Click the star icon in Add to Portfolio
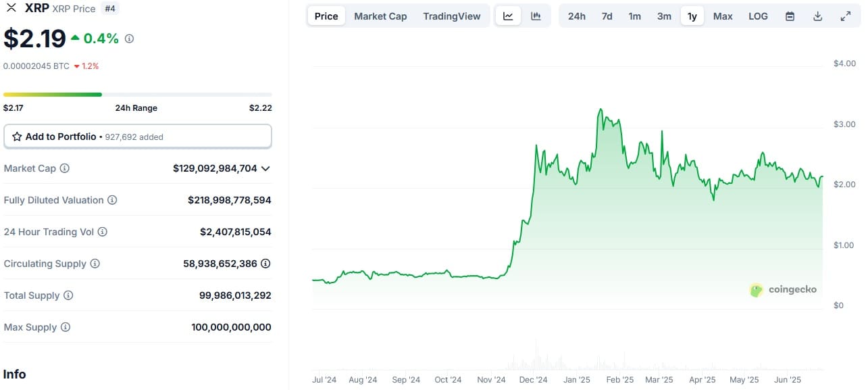The width and height of the screenshot is (868, 390). tap(17, 137)
